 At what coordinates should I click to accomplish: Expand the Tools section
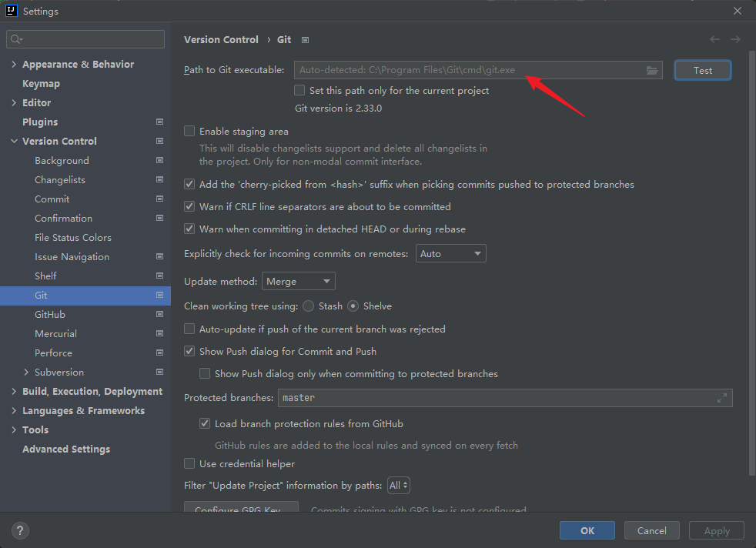(x=14, y=430)
